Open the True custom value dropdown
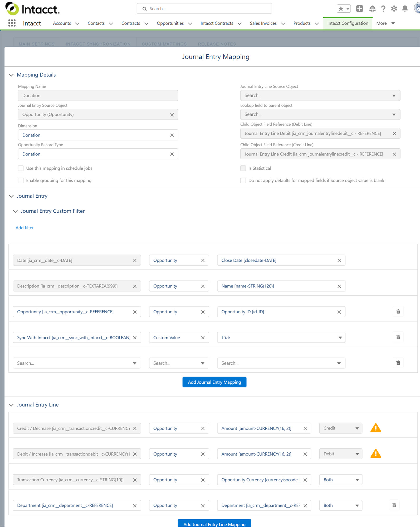420x527 pixels. click(281, 338)
